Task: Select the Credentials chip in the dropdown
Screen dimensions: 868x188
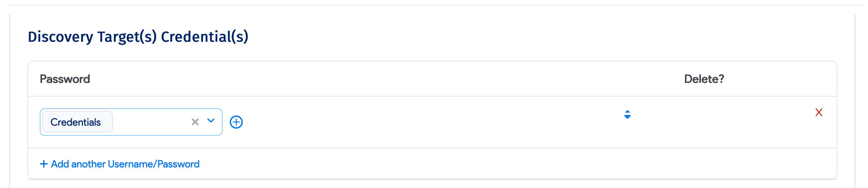Action: click(75, 122)
